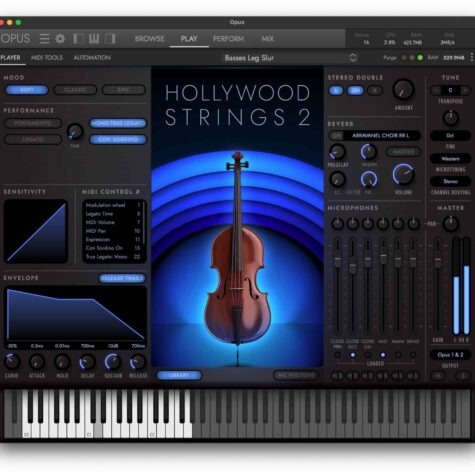Select the Soft mood

pos(27,90)
